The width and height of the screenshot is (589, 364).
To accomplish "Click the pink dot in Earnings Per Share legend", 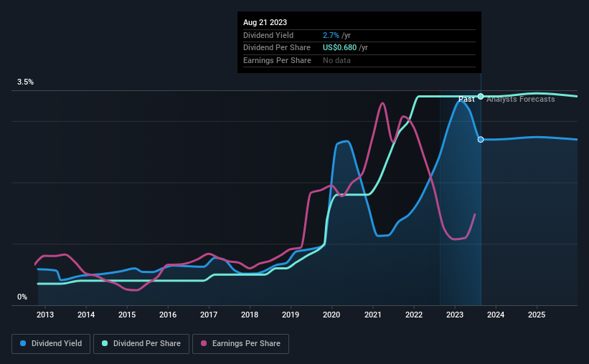I will coord(204,343).
